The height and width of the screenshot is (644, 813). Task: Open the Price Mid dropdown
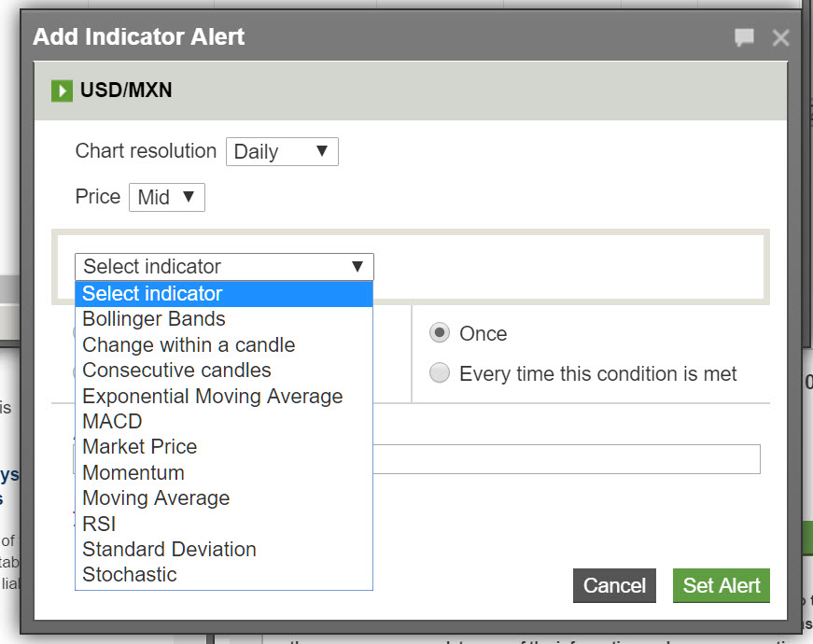pyautogui.click(x=166, y=197)
